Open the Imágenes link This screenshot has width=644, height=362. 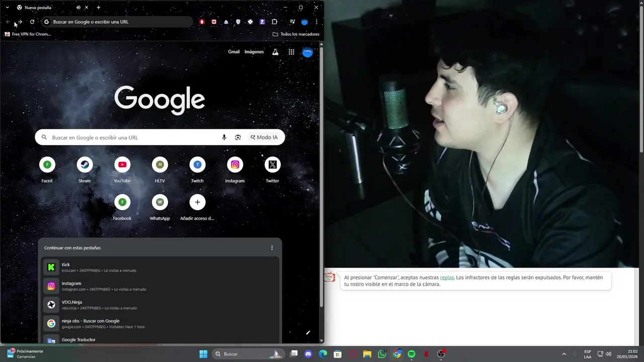pyautogui.click(x=254, y=52)
